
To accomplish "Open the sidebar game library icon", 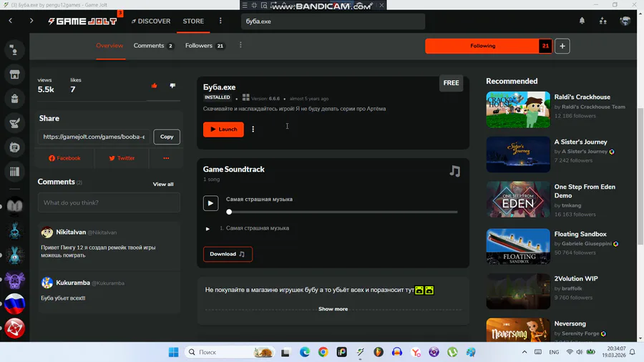I will tap(15, 172).
